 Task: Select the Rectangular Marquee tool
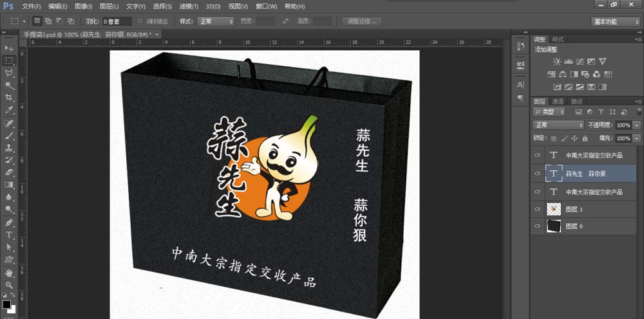[x=8, y=60]
